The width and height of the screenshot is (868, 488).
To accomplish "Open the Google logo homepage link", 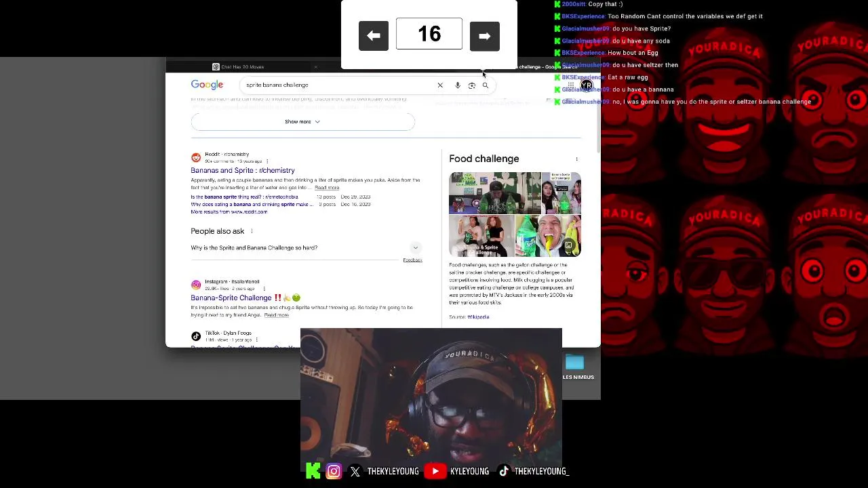I will [x=207, y=85].
